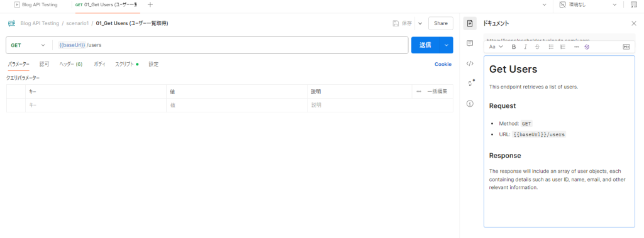Screen dimensions: 644x238
Task: Open the Aa text style dropdown
Action: pyautogui.click(x=496, y=46)
